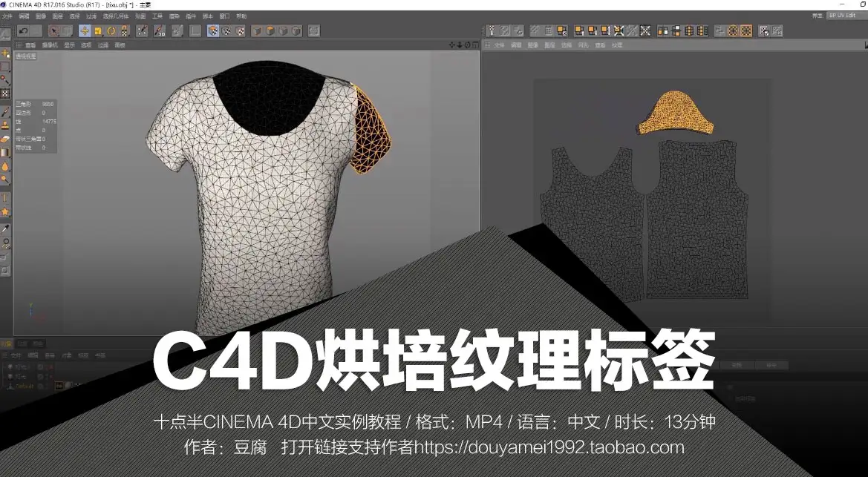Click the orange-top cube mode icon
Screen dimensions: 868x477
270,31
